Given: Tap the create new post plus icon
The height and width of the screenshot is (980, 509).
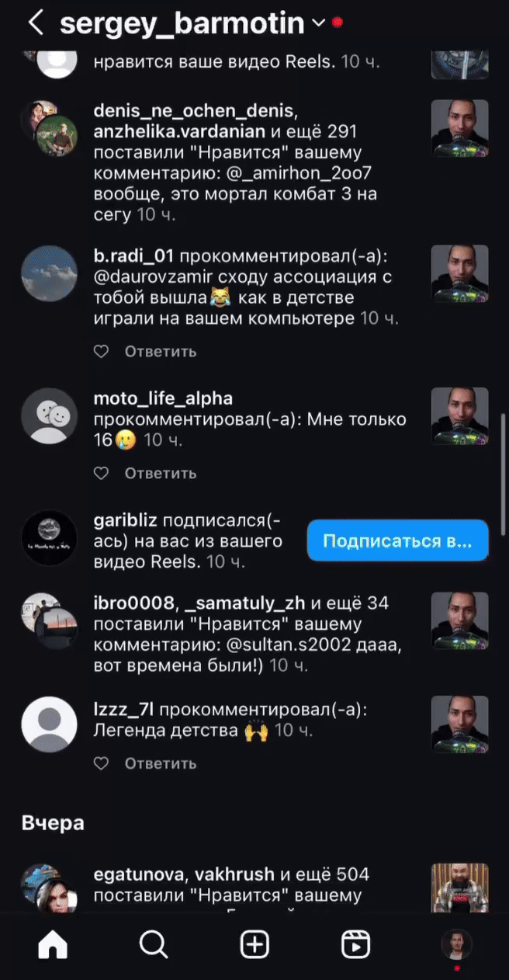Looking at the screenshot, I should pos(254,944).
